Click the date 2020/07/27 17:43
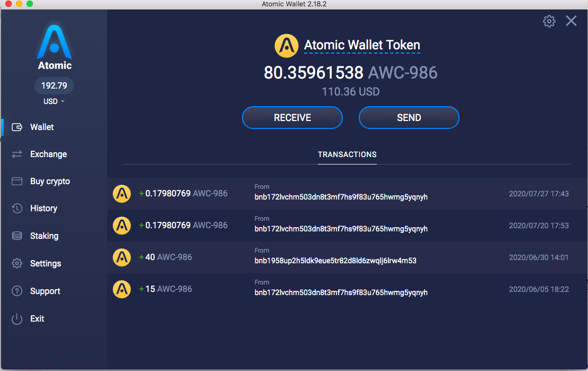Screen dimensions: 588x371 click(539, 194)
